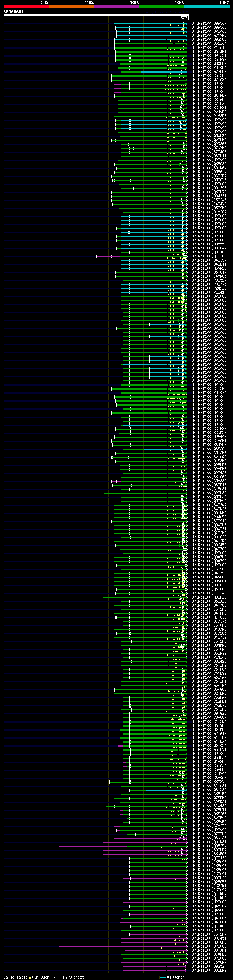Select hit label UniRef100_C4VAM1

coord(209,441)
